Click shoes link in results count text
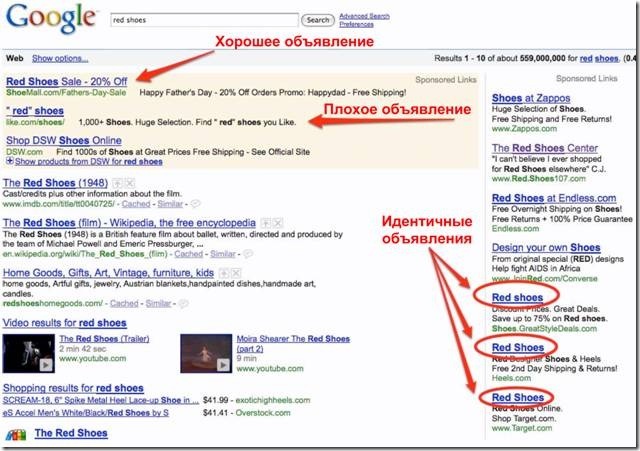 606,58
